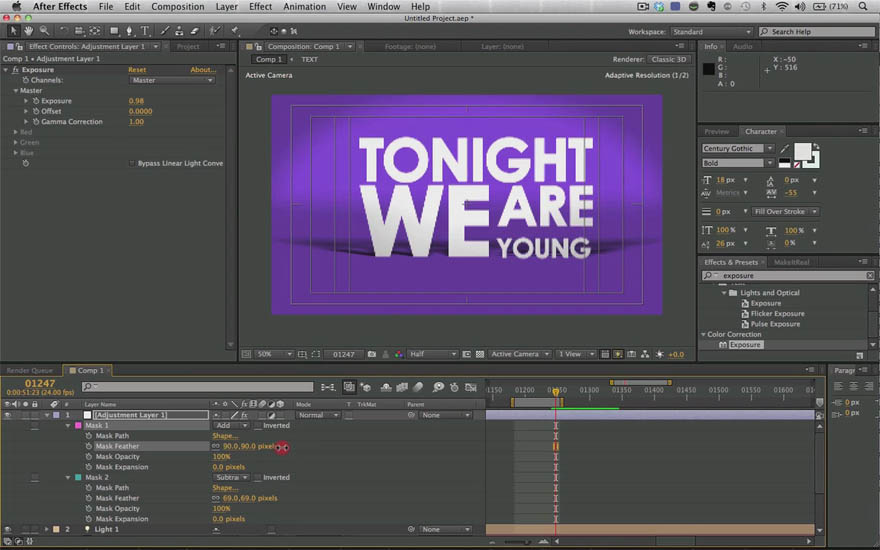880x550 pixels.
Task: Click the Character fill color swatch
Action: 802,151
